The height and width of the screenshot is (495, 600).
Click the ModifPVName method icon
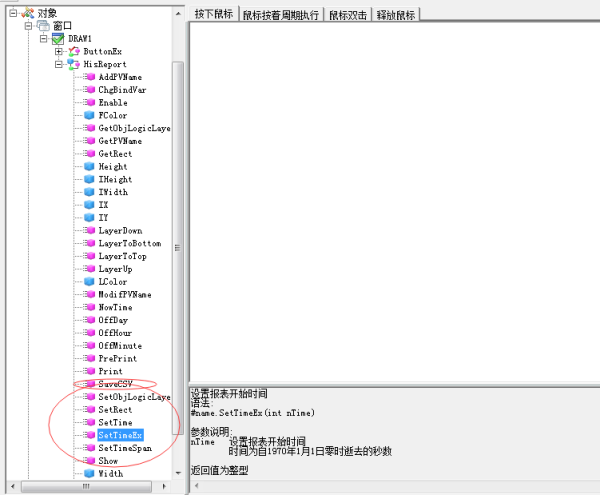click(90, 294)
